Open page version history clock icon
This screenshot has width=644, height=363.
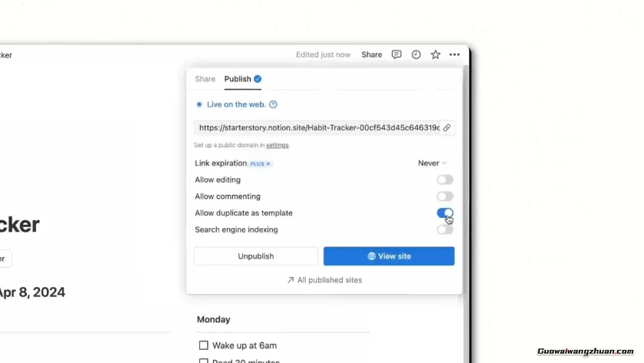[416, 54]
